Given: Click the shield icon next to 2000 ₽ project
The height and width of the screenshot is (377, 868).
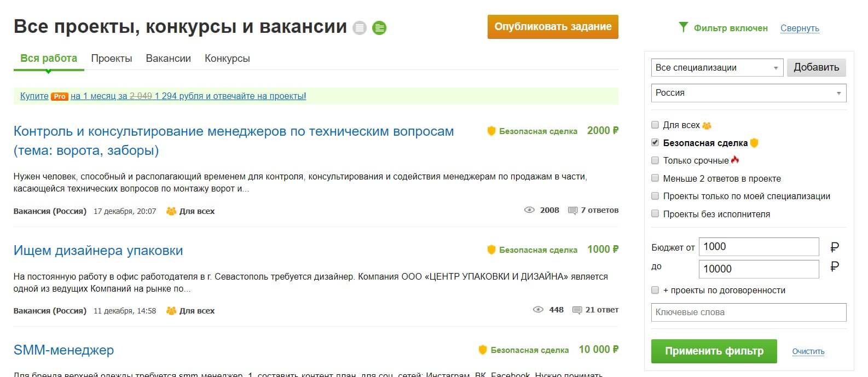Looking at the screenshot, I should click(x=491, y=131).
